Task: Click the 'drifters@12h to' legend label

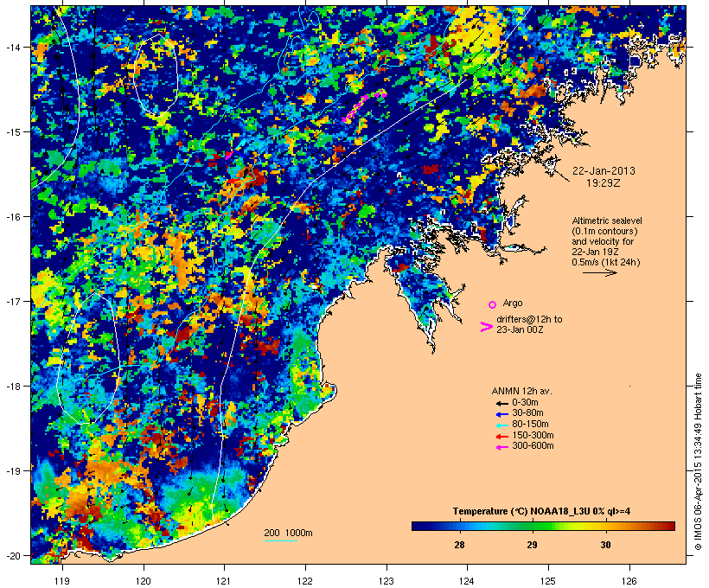Action: (x=529, y=319)
